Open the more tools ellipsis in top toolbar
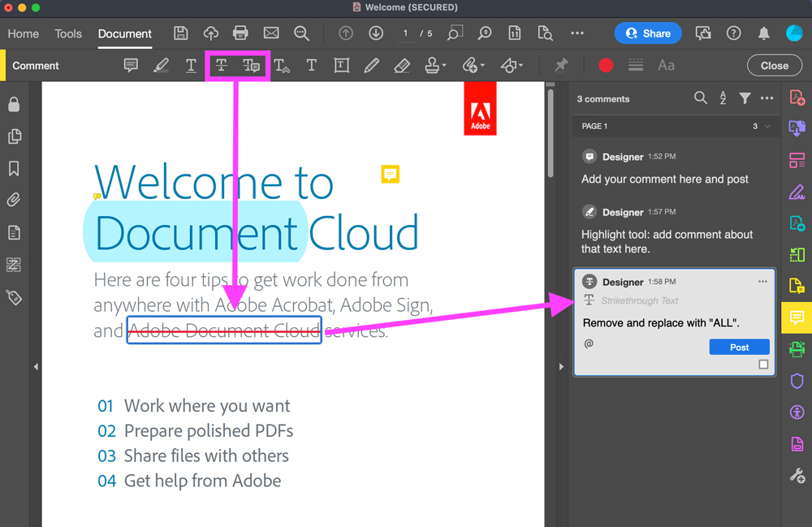 tap(577, 33)
